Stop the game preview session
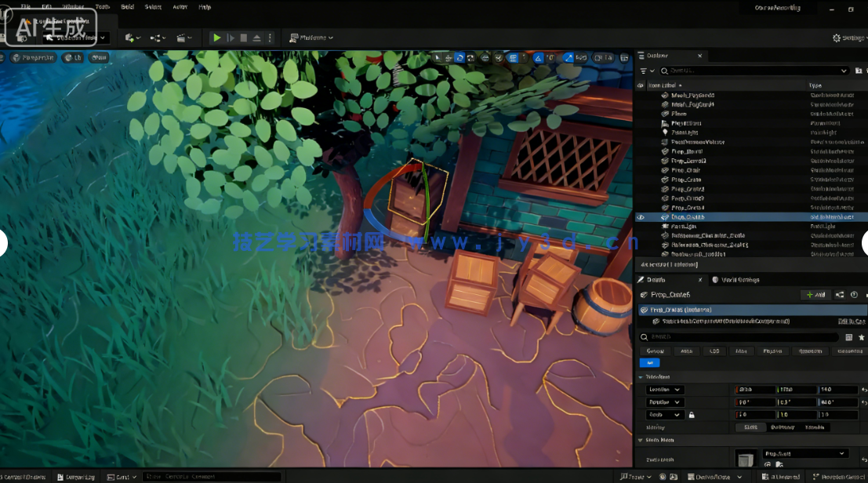Image resolution: width=868 pixels, height=483 pixels. 243,38
